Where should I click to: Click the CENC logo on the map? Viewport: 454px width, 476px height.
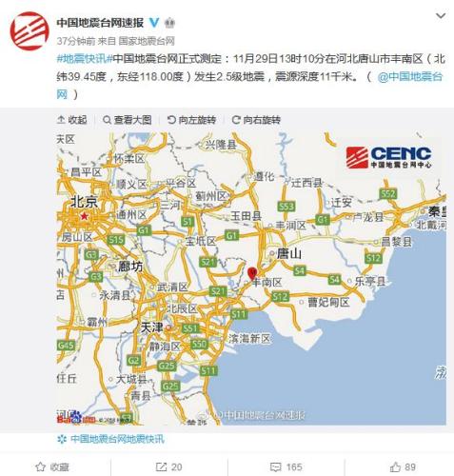[388, 157]
